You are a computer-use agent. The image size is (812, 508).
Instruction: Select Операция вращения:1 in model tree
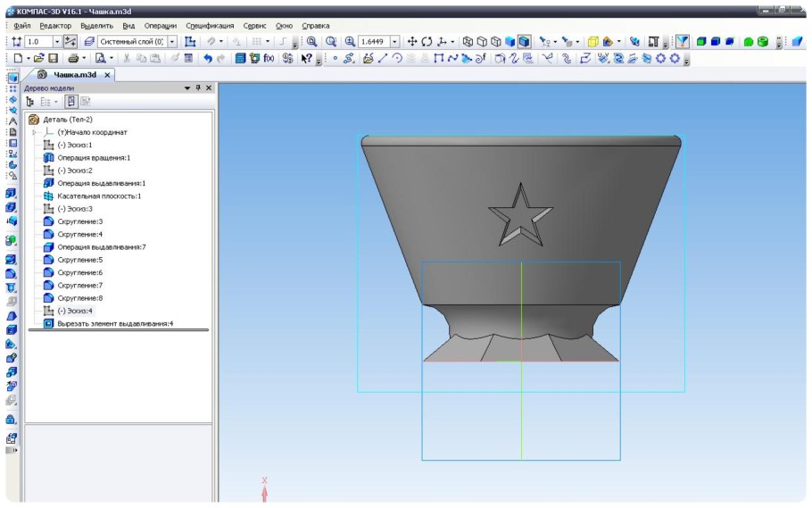(x=94, y=157)
